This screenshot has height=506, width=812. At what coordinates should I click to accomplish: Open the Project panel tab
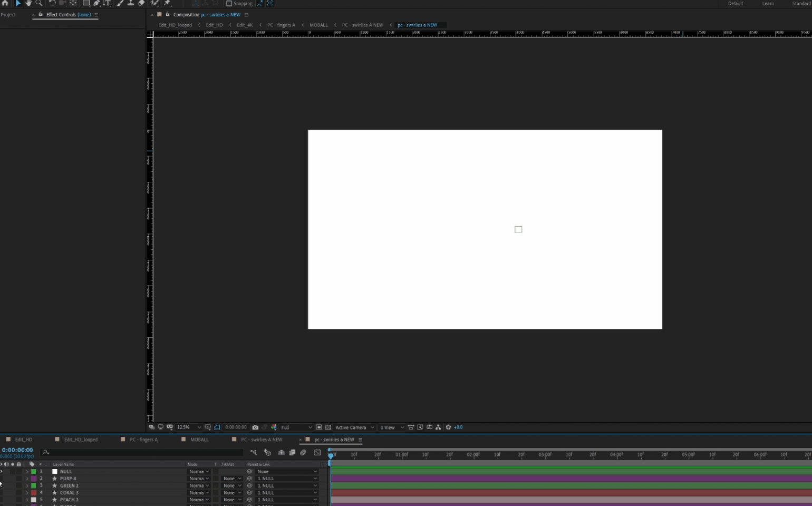tap(8, 15)
